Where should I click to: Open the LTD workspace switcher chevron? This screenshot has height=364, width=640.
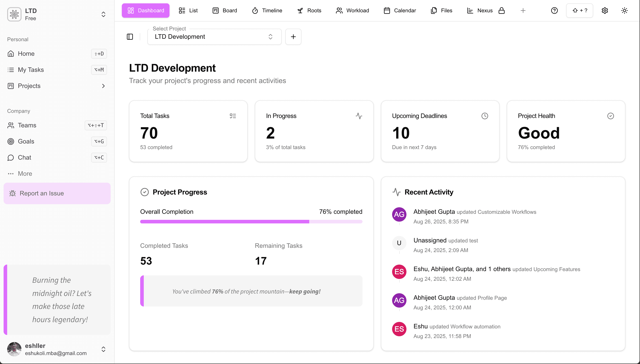click(x=103, y=14)
